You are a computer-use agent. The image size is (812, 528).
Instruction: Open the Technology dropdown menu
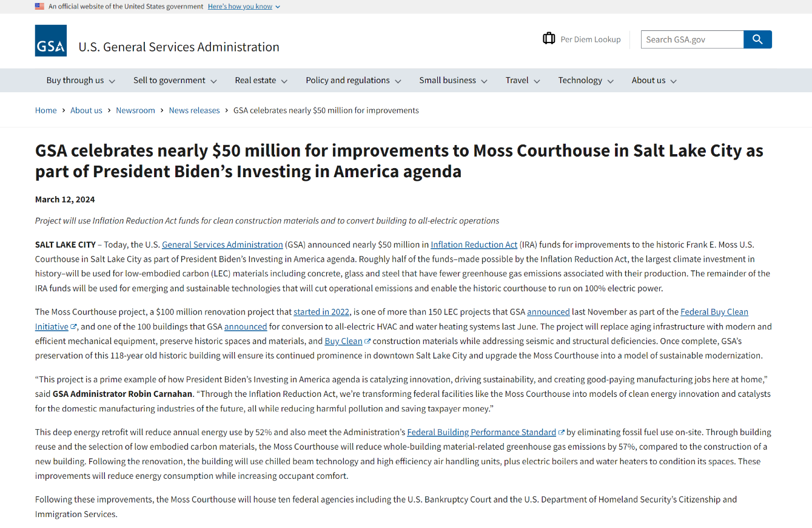tap(586, 80)
